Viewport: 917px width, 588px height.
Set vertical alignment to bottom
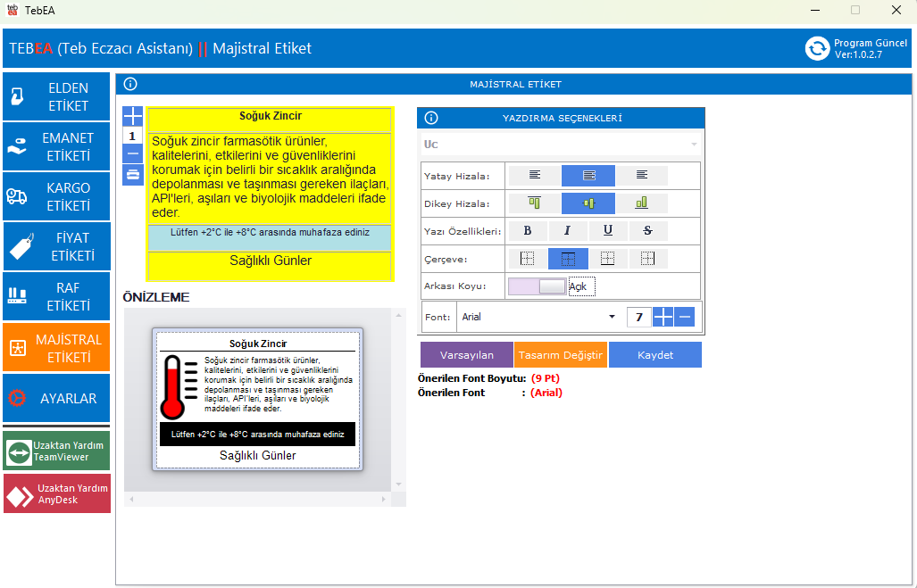pyautogui.click(x=641, y=203)
